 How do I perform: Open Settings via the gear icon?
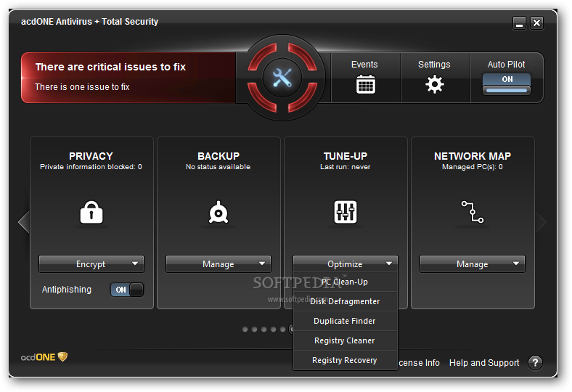[435, 84]
